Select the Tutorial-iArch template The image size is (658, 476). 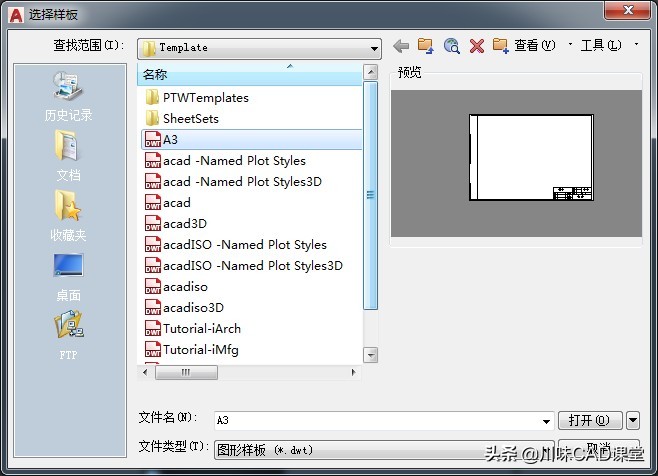tap(193, 329)
